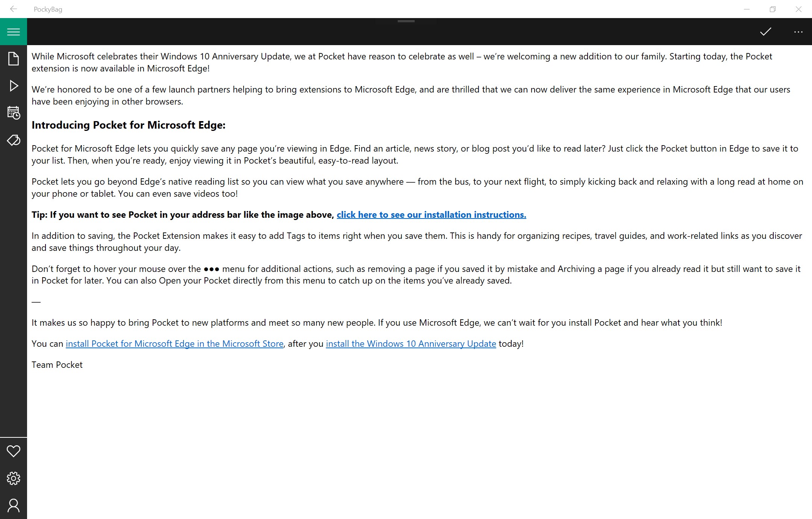Open the user account profile icon
Image resolution: width=812 pixels, height=519 pixels.
point(14,505)
